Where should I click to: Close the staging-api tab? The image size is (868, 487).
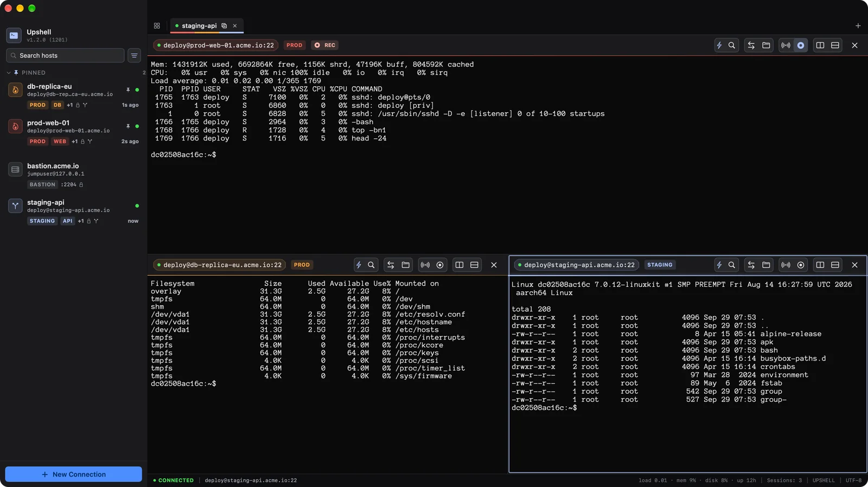tap(235, 25)
